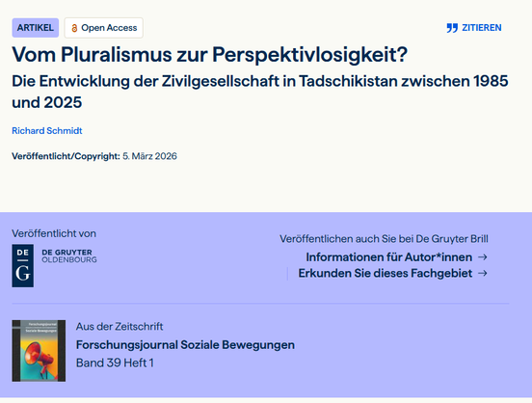Click arrow next to Erkunden Sie dieses Fachgebiet
This screenshot has width=532, height=403.
tap(483, 273)
